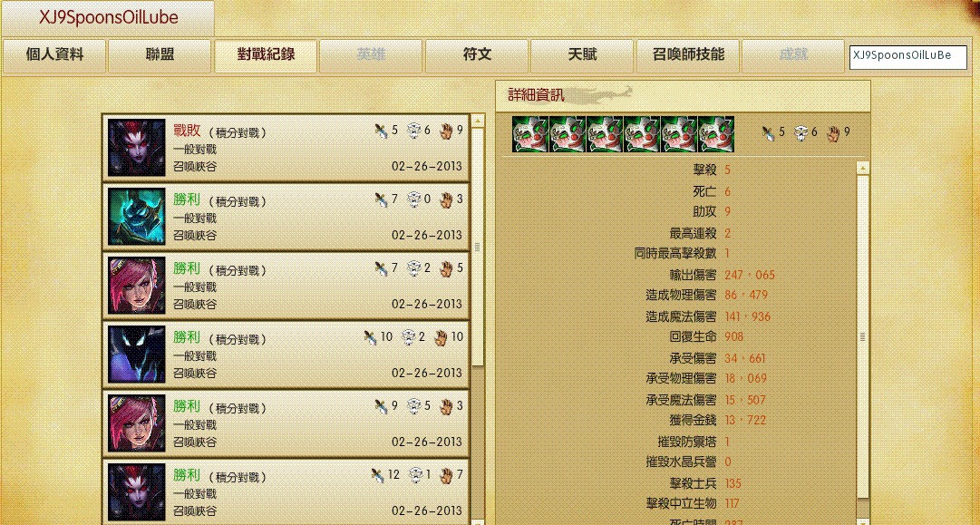Click the last clown item icon in details
980x525 pixels.
716,134
